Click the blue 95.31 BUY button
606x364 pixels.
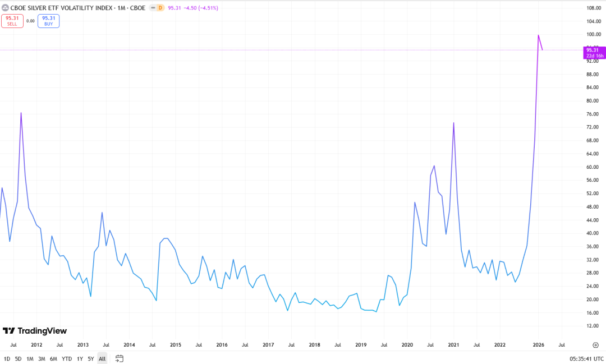click(48, 21)
